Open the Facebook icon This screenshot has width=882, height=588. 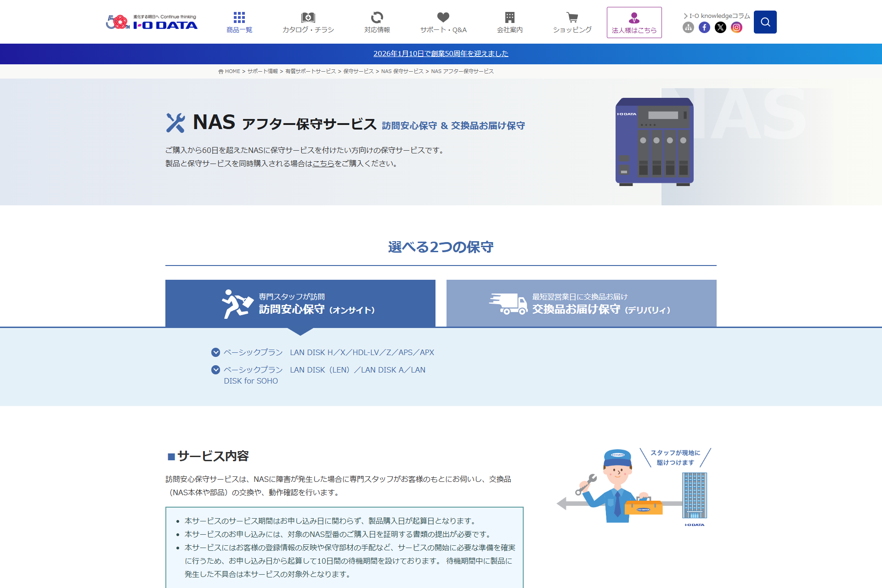coord(704,28)
